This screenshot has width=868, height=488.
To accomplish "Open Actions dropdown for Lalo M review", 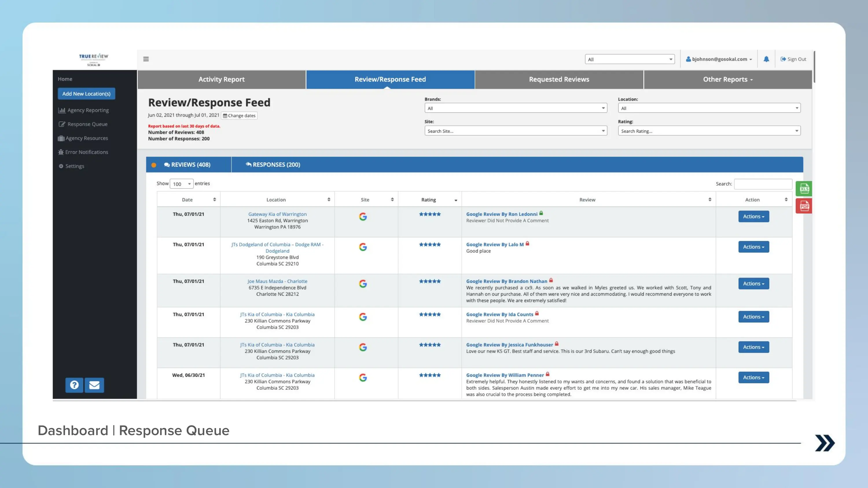I will click(x=753, y=247).
